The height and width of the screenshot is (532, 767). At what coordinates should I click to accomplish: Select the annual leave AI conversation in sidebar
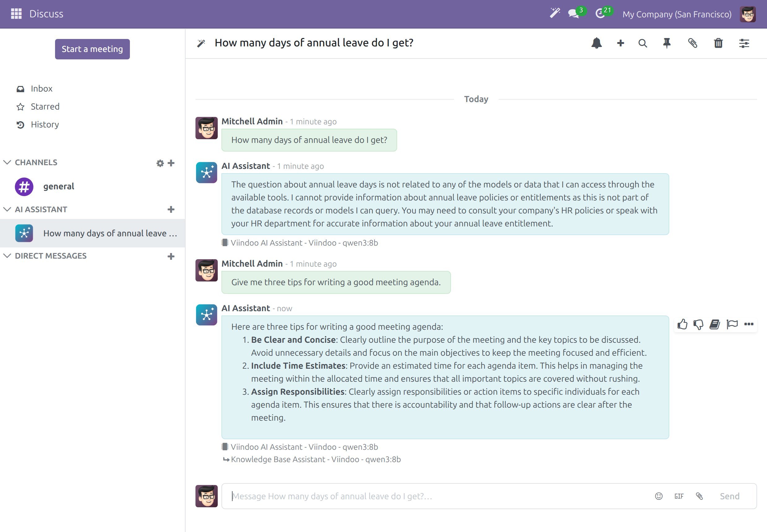(x=92, y=233)
